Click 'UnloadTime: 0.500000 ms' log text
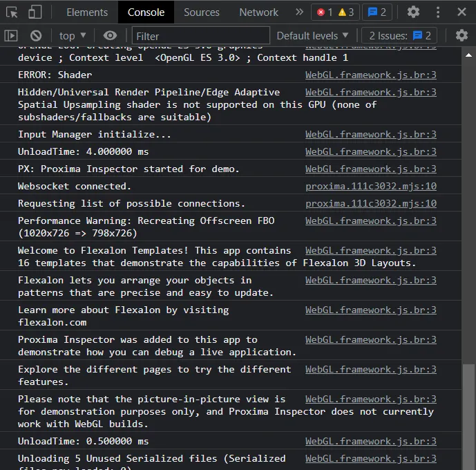The width and height of the screenshot is (476, 470). tap(83, 441)
